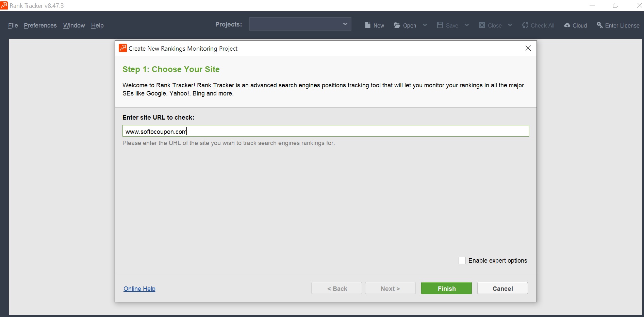Click the Cancel button

[502, 288]
